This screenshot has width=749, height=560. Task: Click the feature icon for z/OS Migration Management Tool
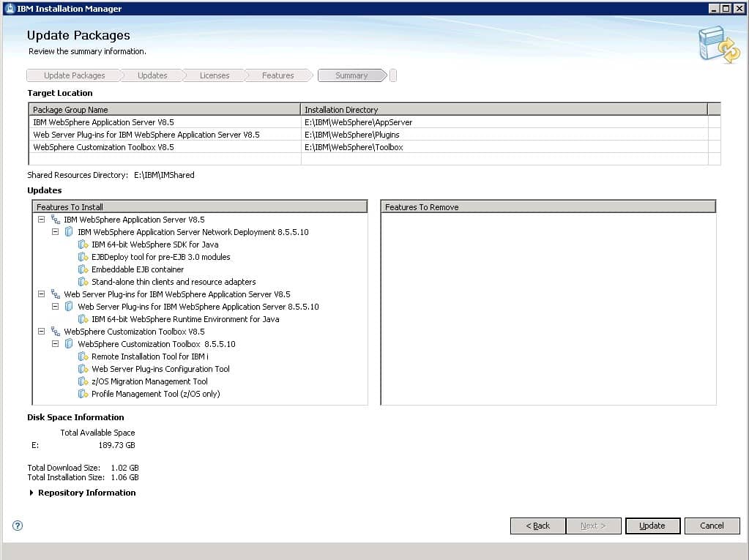[83, 381]
